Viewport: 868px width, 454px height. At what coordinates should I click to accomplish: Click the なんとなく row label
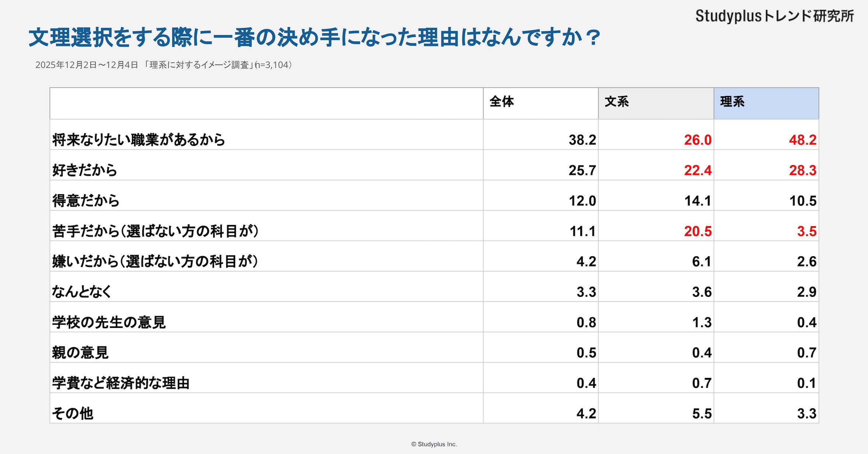(82, 292)
